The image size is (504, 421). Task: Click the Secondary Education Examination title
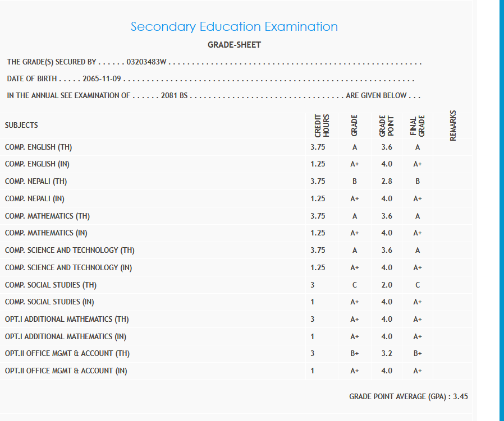click(x=234, y=26)
